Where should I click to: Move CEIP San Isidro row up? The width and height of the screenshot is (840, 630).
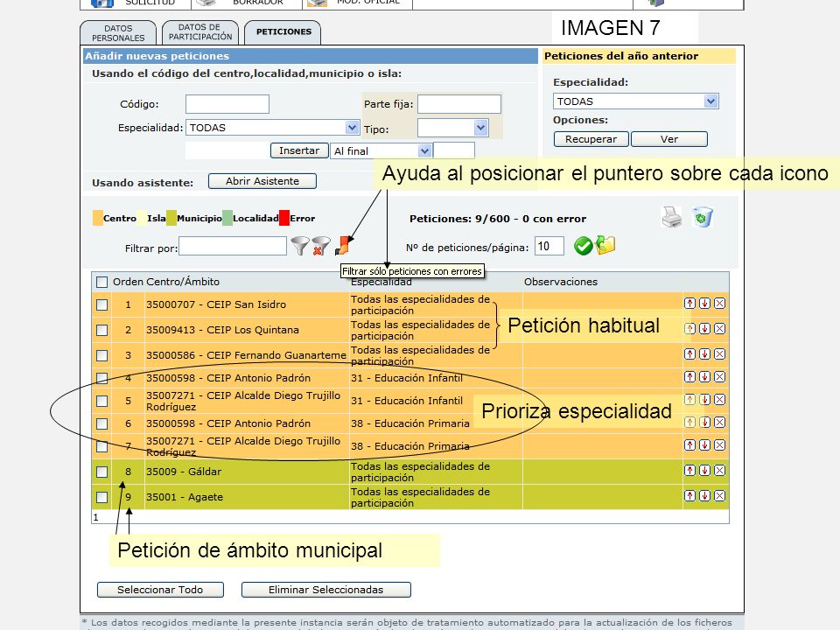pyautogui.click(x=690, y=304)
